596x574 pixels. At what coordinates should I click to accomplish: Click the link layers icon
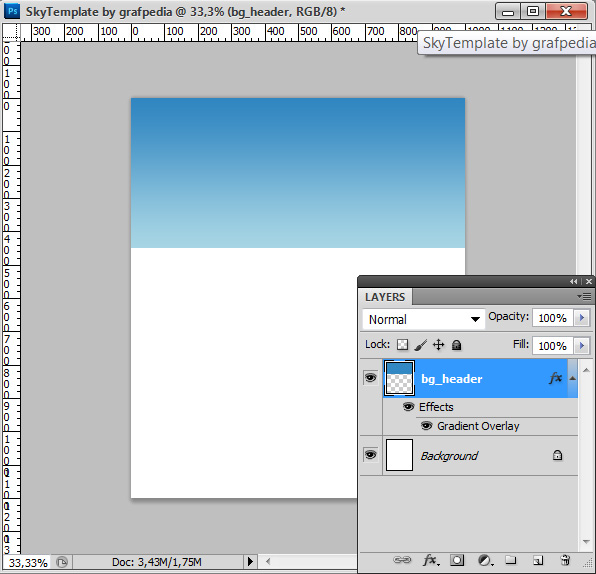(x=402, y=560)
